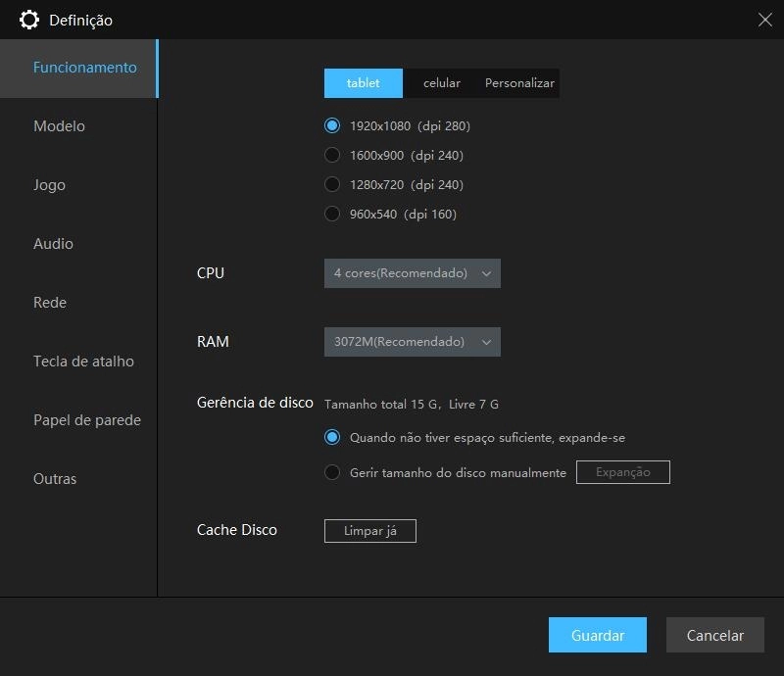Select the tablet preset tab

click(x=363, y=83)
